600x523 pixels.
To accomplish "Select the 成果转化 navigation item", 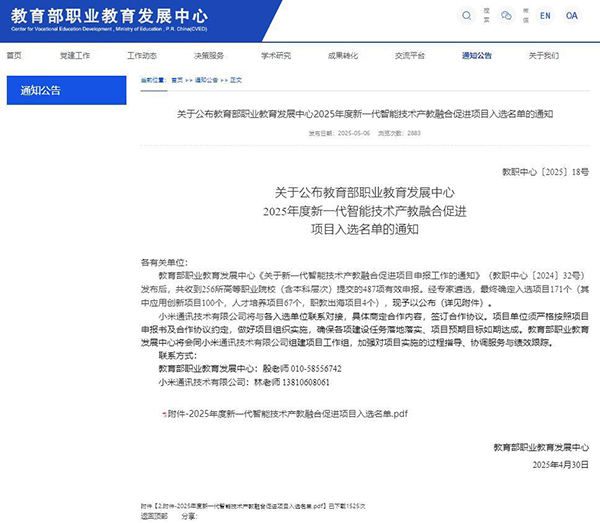I will point(343,56).
